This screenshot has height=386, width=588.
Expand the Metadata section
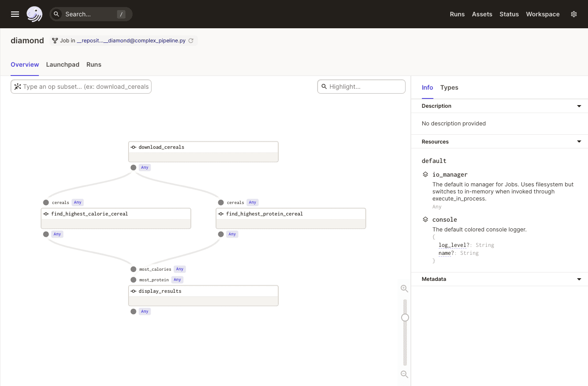579,279
